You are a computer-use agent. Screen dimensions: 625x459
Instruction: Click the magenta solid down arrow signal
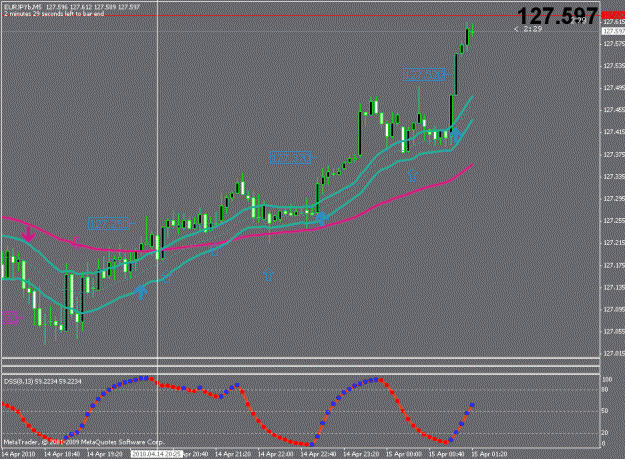click(x=28, y=234)
